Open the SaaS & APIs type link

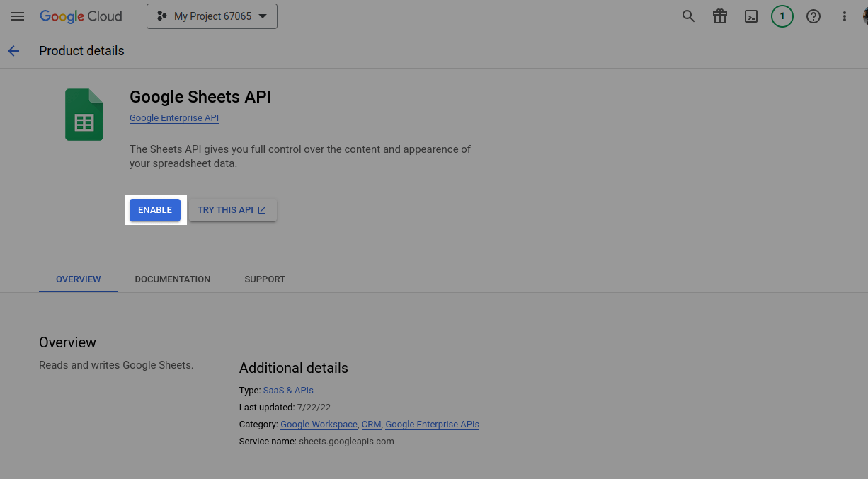(288, 391)
